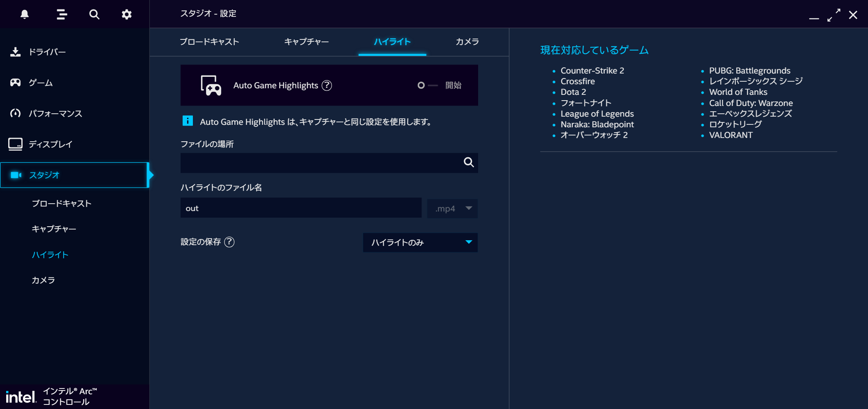The width and height of the screenshot is (868, 409).
Task: Browse file location with magnifier icon
Action: point(469,163)
